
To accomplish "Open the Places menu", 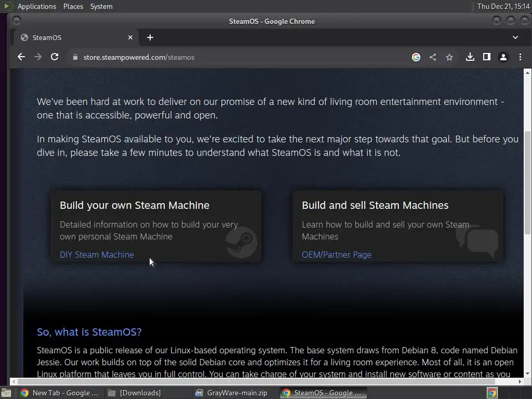I will pos(73,6).
